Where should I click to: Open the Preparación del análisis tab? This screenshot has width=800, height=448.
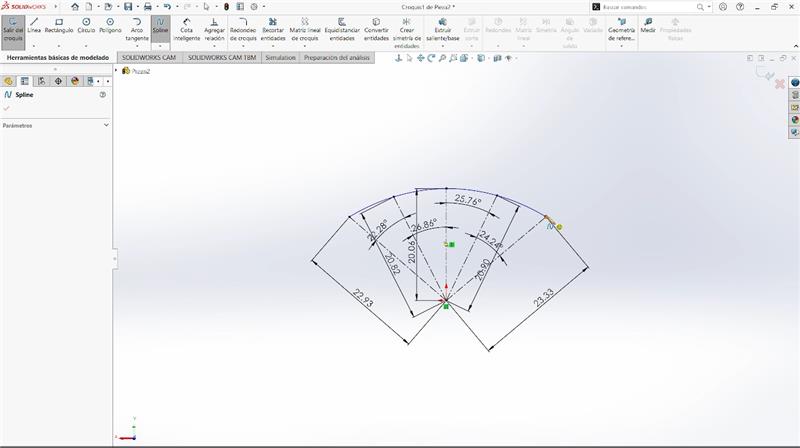click(x=337, y=58)
